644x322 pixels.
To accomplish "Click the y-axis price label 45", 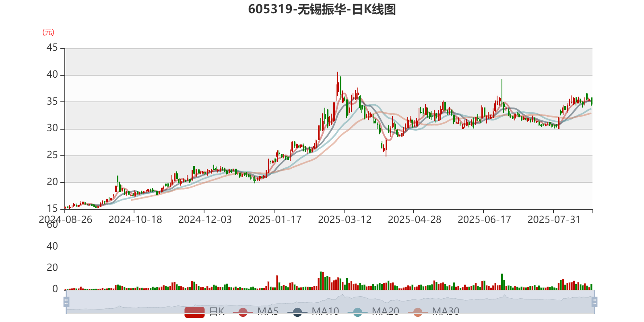I will (x=52, y=48).
